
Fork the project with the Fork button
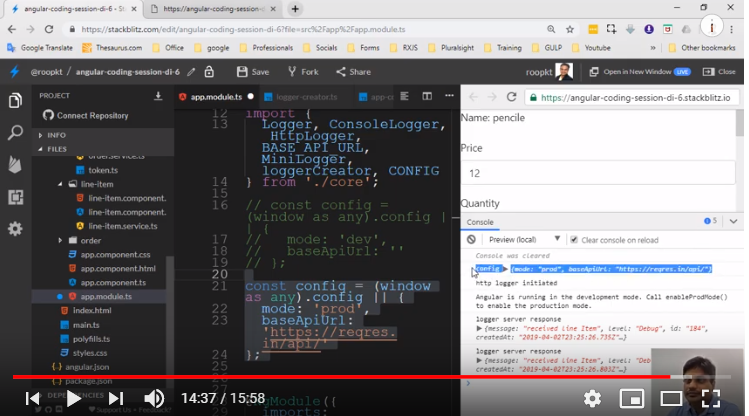[x=302, y=72]
